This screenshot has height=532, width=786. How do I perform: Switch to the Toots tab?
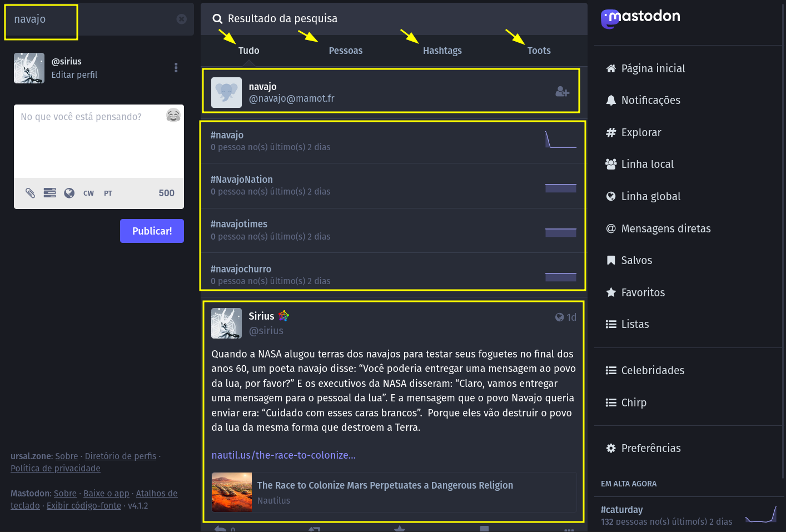tap(539, 51)
